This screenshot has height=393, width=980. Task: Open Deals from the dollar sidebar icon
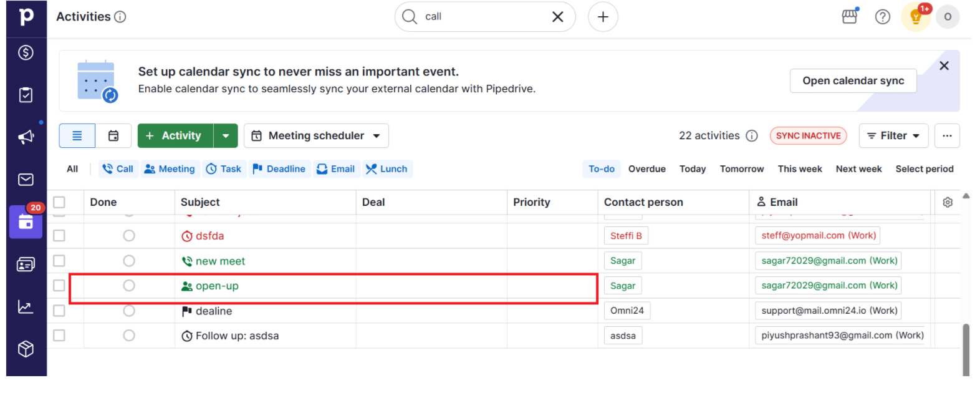click(x=26, y=53)
